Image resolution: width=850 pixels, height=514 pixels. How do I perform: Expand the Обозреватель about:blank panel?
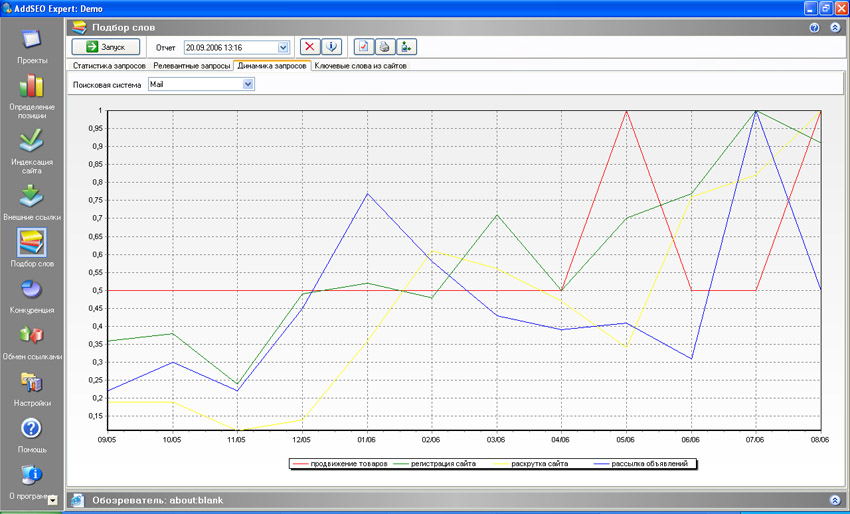click(835, 499)
